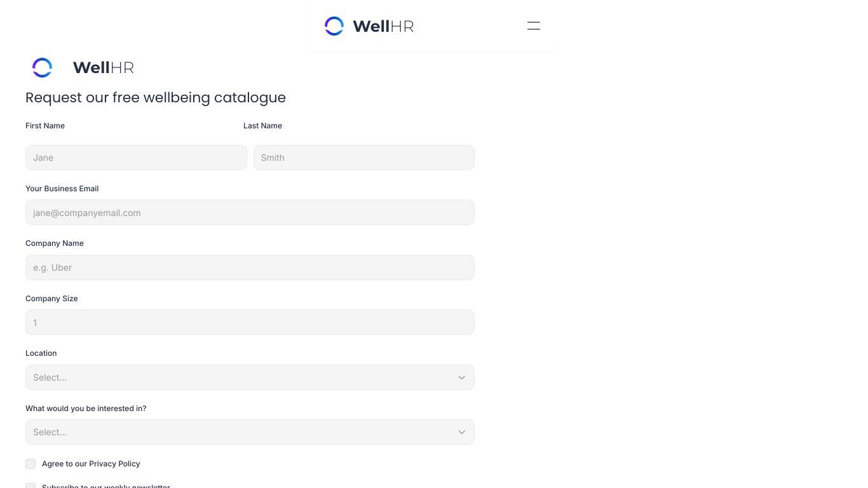
Task: Click the WellHR ring logo in header
Action: (334, 26)
